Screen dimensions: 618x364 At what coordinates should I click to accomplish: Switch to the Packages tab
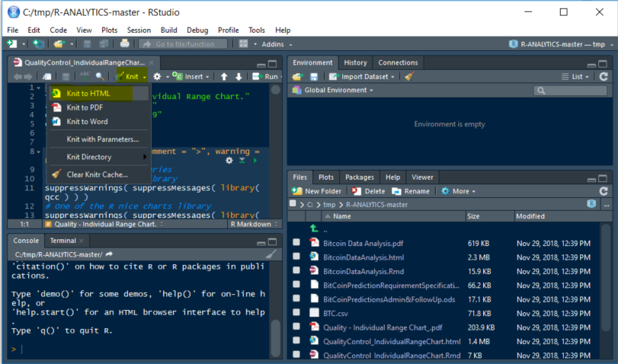click(360, 177)
